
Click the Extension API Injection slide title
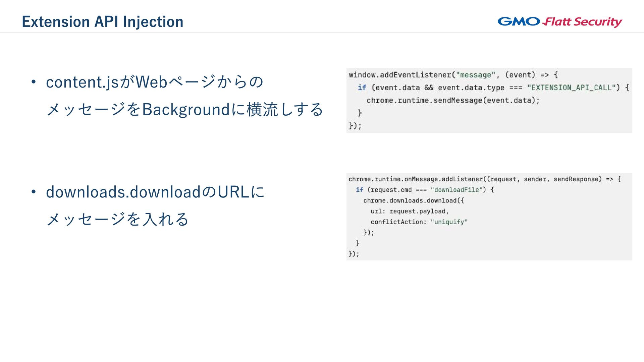pos(102,22)
